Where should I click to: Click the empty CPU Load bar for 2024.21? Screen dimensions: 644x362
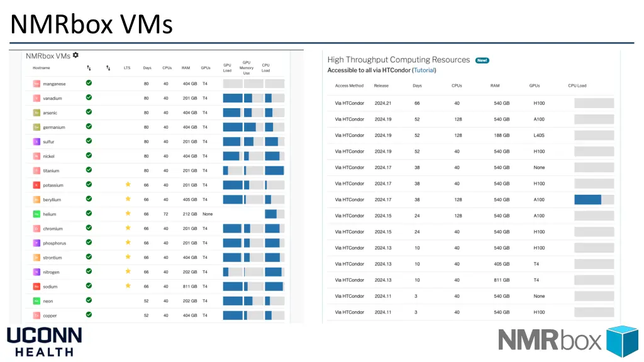(594, 104)
